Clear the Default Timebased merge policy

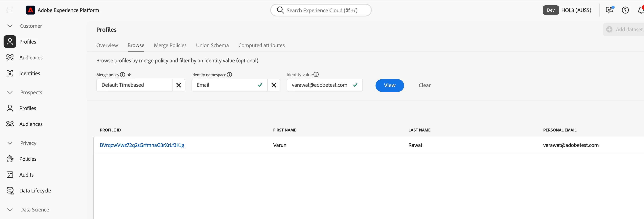178,85
